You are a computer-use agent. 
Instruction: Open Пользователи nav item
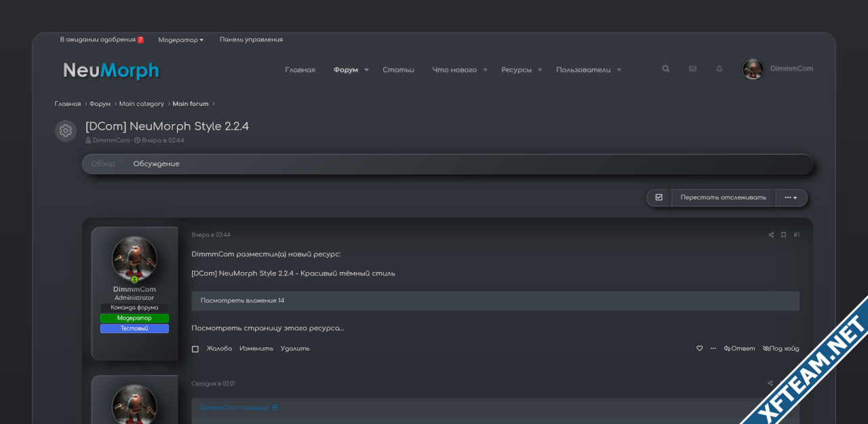click(x=583, y=70)
